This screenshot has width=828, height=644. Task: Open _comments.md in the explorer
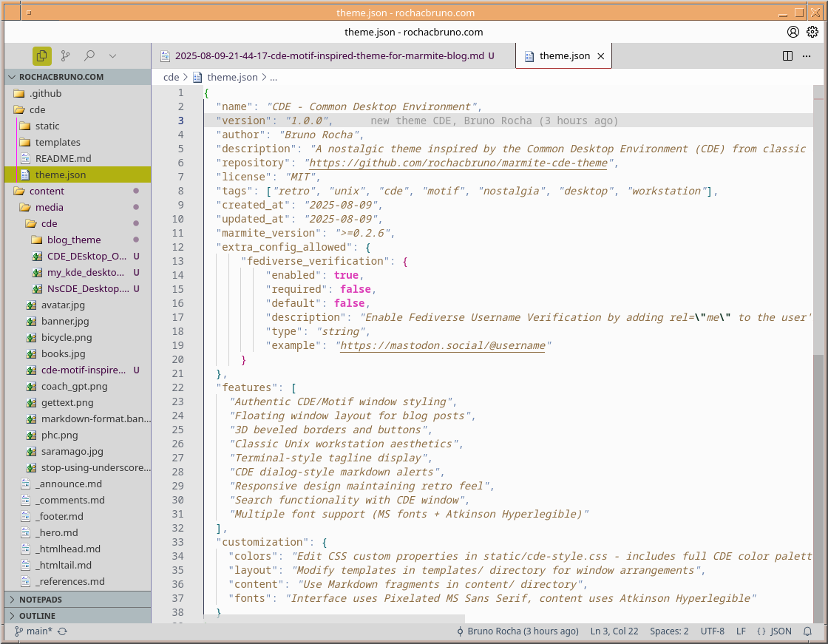click(x=78, y=501)
